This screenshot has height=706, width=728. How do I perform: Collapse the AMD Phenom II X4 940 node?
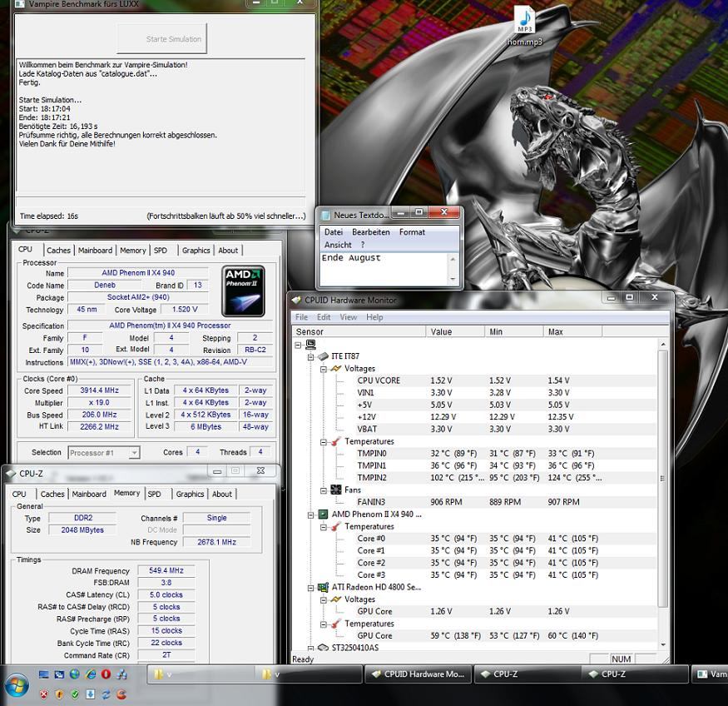coord(311,515)
